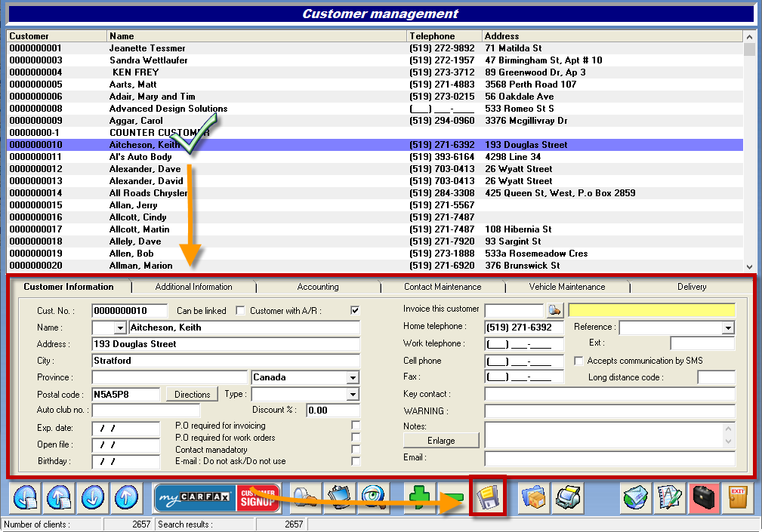
Task: Click the up arrow with page icon
Action: click(59, 497)
